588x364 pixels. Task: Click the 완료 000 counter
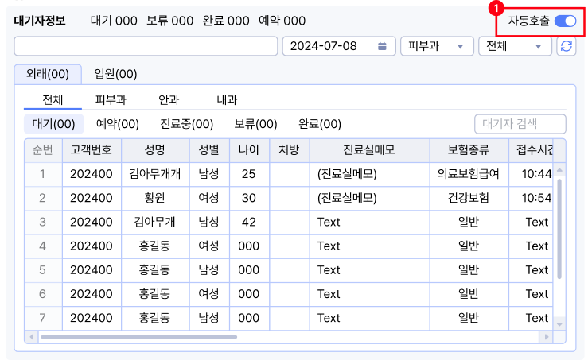point(226,21)
